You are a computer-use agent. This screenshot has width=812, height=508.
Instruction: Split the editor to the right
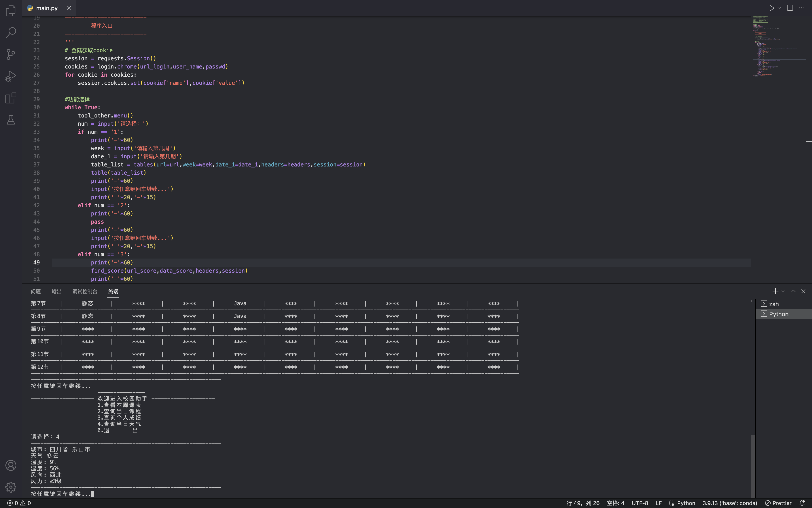pyautogui.click(x=790, y=8)
